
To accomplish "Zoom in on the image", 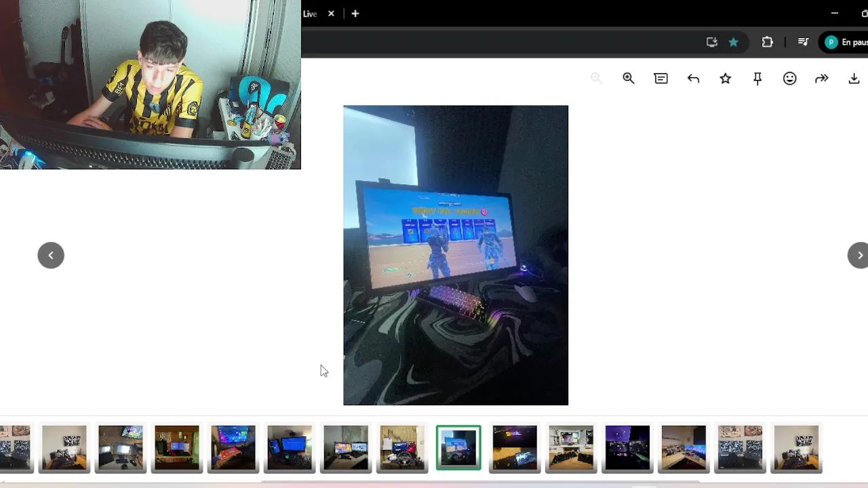I will pos(629,79).
